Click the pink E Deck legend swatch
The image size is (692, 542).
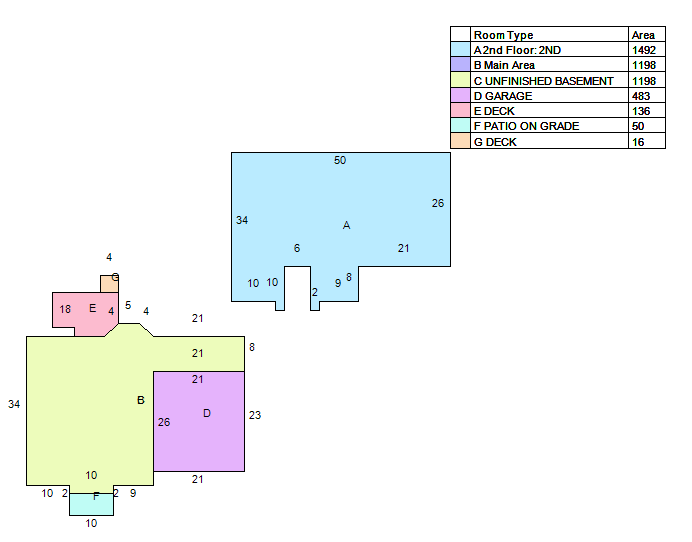pyautogui.click(x=460, y=110)
